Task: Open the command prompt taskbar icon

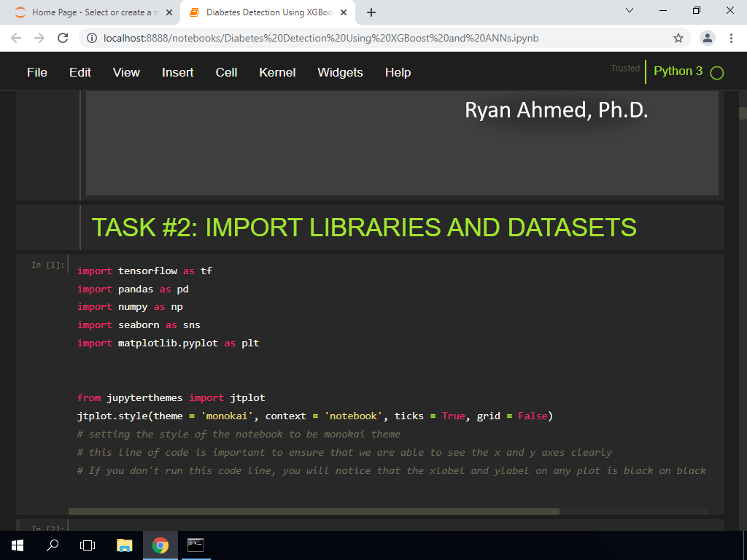Action: click(x=196, y=545)
